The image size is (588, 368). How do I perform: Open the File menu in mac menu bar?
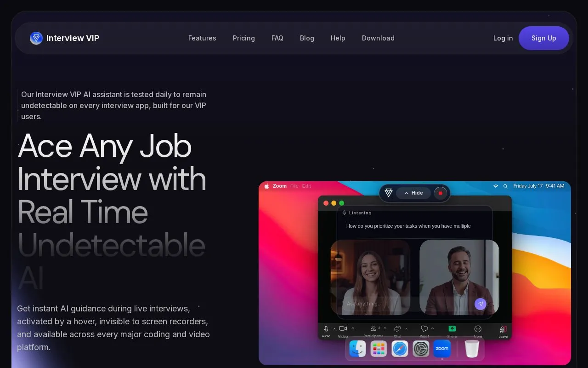click(x=294, y=186)
